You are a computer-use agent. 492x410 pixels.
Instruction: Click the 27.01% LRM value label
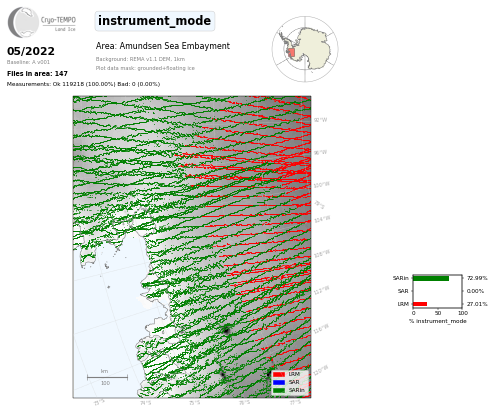pyautogui.click(x=477, y=304)
